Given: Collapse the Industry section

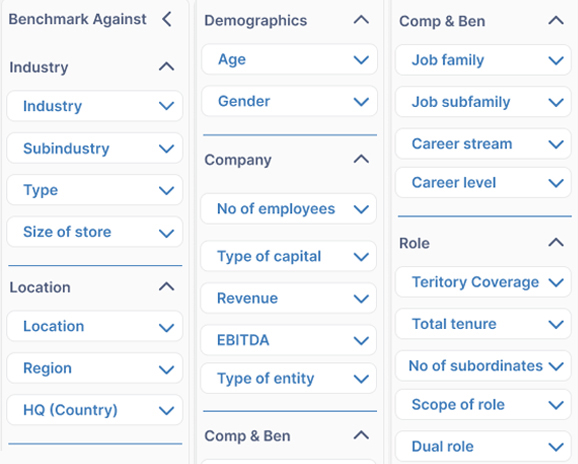Looking at the screenshot, I should click(x=167, y=67).
